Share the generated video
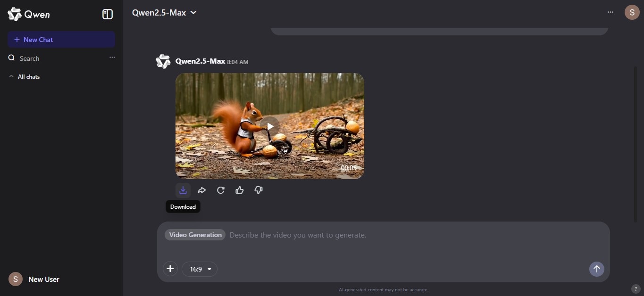 click(202, 190)
